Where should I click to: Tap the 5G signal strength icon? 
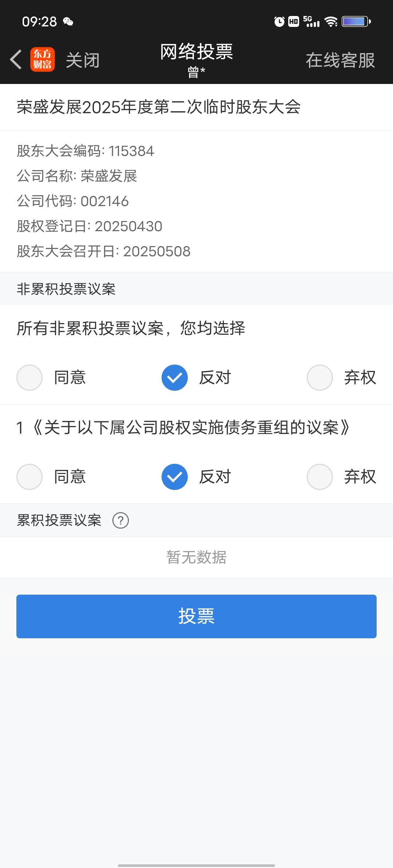click(x=311, y=21)
